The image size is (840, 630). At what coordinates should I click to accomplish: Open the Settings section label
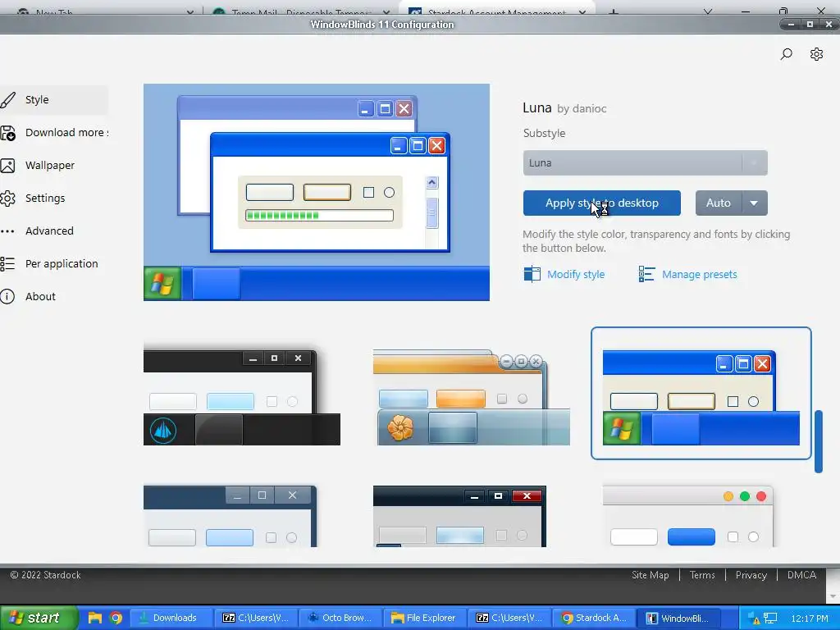45,199
